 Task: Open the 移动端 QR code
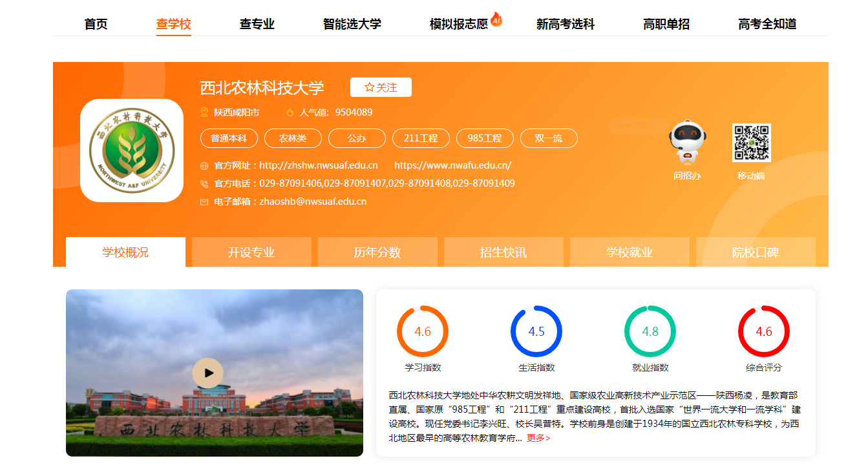point(750,143)
